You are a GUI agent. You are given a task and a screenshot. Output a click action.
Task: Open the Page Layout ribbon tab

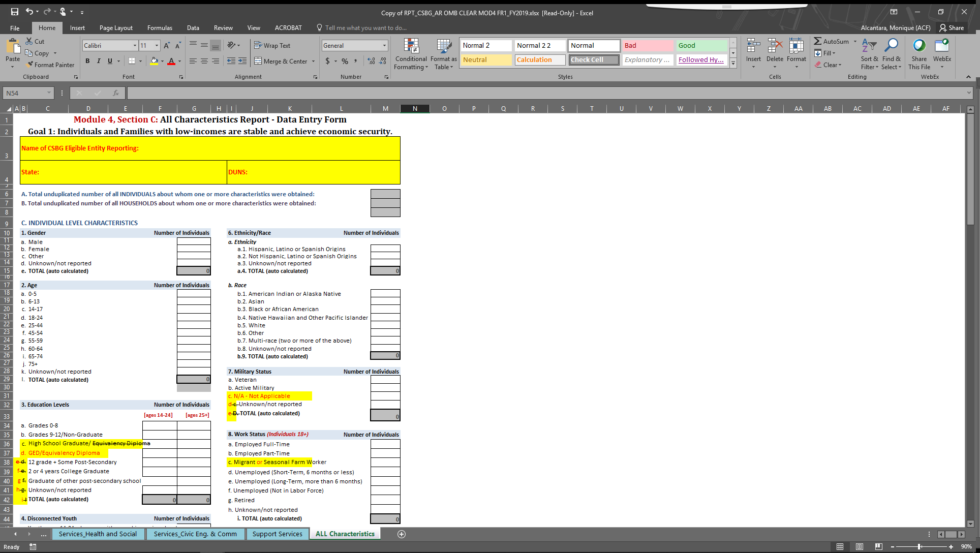tap(116, 28)
